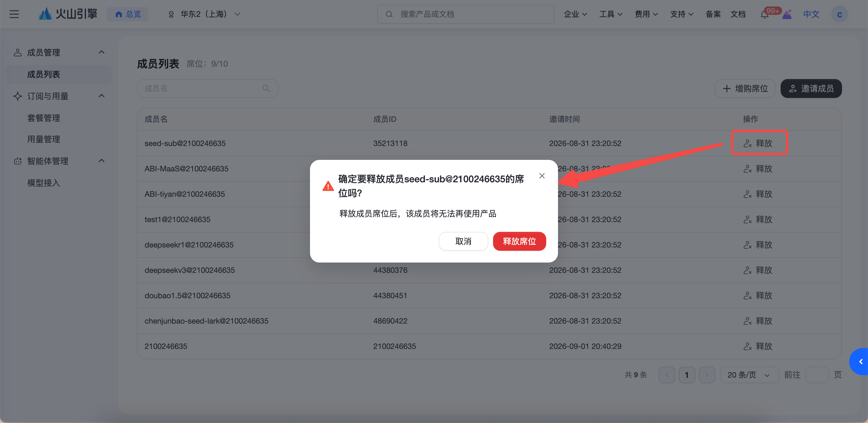Click the purple assistant icon beside bell
868x423 pixels.
click(787, 14)
